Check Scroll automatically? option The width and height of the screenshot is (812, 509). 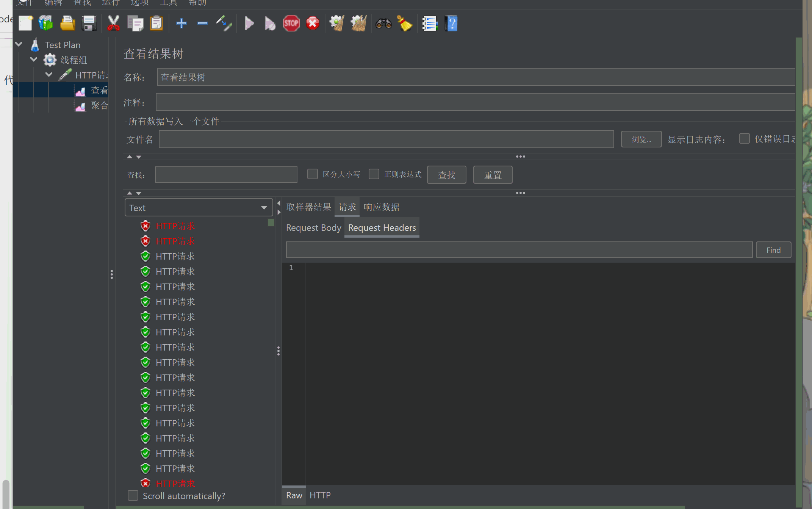tap(133, 496)
